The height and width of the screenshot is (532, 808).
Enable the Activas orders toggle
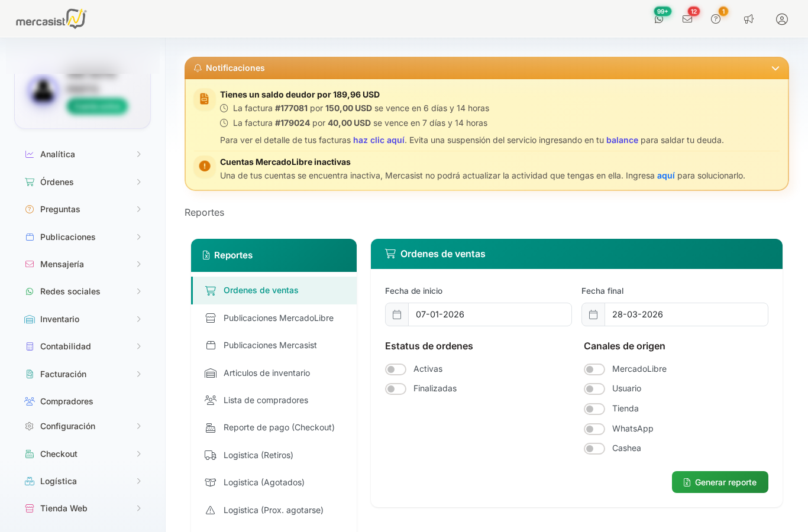coord(396,369)
